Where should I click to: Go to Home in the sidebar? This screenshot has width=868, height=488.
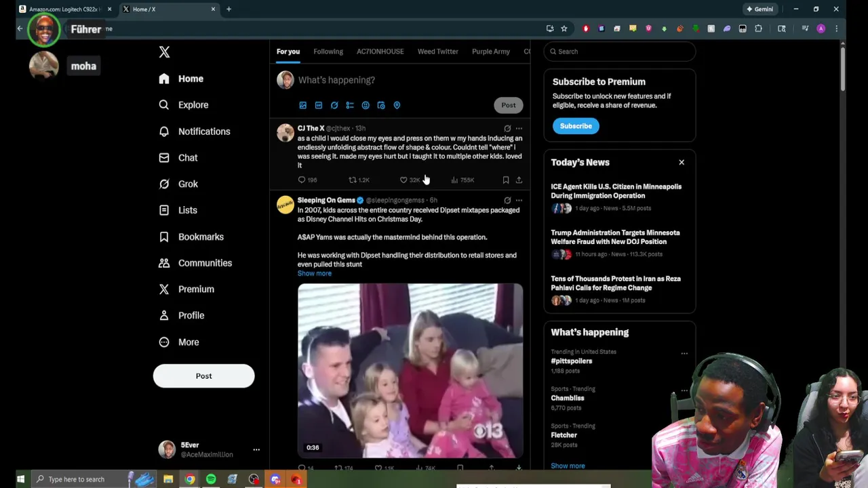181,79
